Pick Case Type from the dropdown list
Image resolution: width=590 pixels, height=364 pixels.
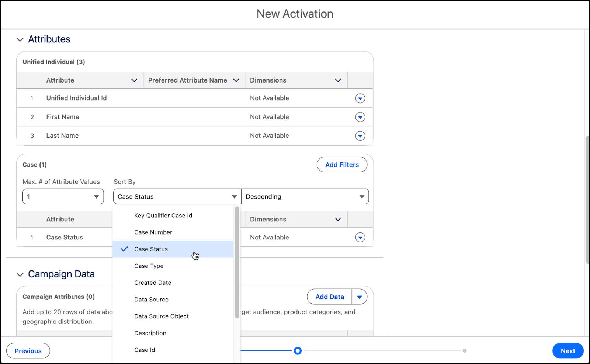tap(149, 266)
